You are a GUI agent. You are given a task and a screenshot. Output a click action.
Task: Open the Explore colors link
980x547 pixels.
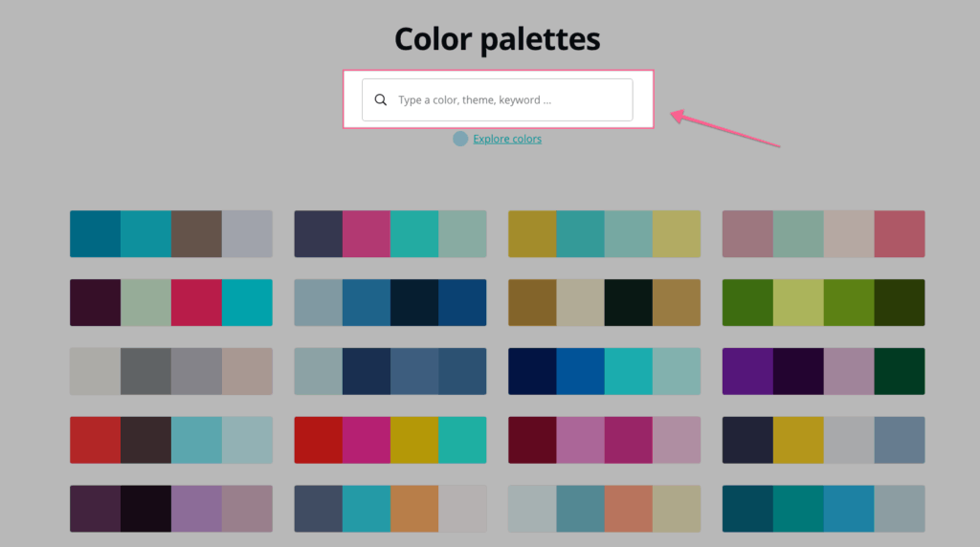pos(507,139)
